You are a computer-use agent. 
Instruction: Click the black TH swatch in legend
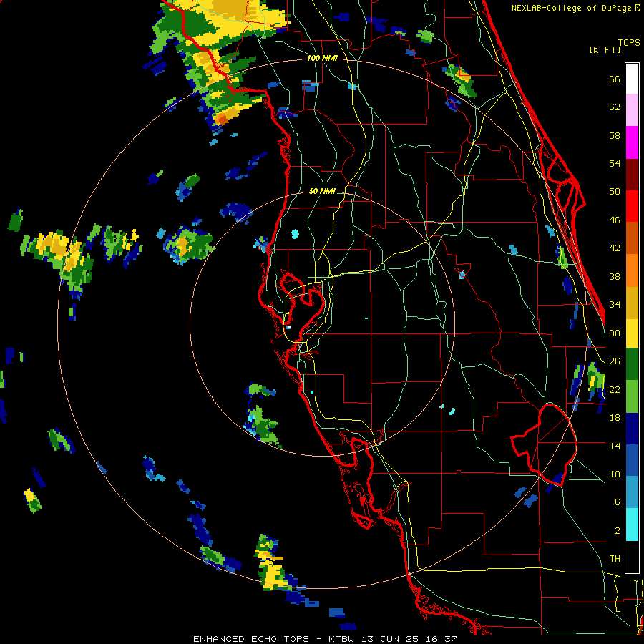coord(632,557)
